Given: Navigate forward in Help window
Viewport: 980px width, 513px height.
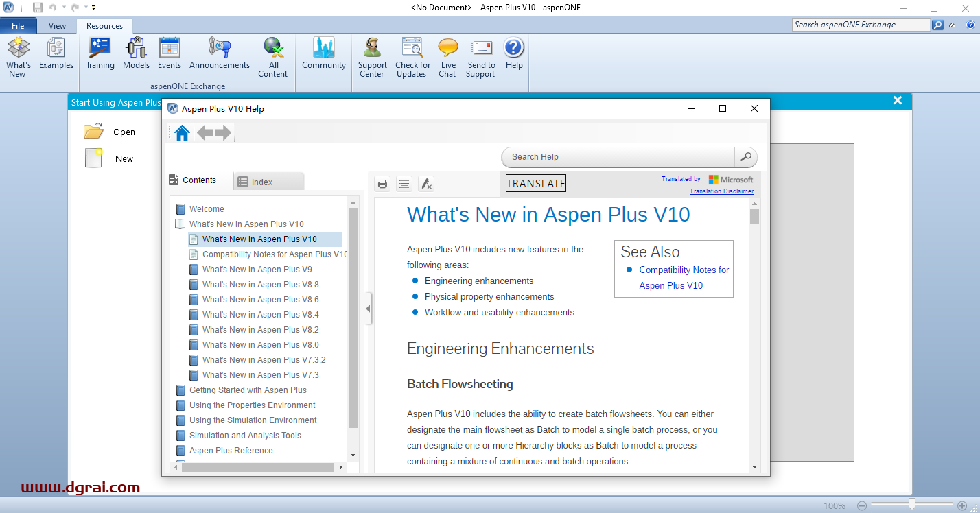Looking at the screenshot, I should [x=223, y=133].
